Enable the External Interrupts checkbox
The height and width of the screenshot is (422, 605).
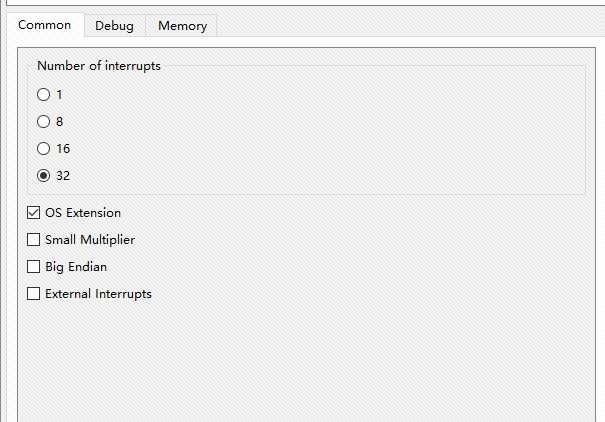tap(34, 294)
